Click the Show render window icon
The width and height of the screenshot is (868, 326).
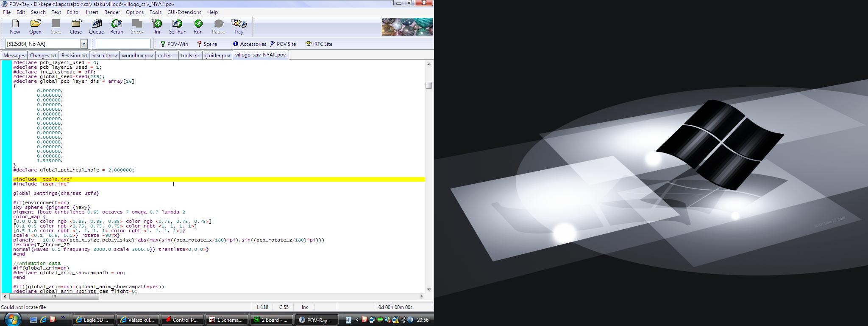point(137,26)
